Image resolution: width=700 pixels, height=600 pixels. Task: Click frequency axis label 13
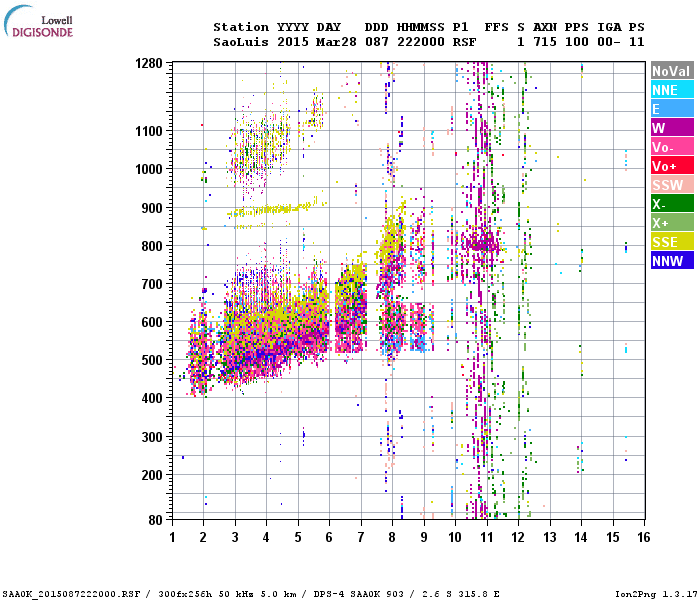(x=550, y=538)
